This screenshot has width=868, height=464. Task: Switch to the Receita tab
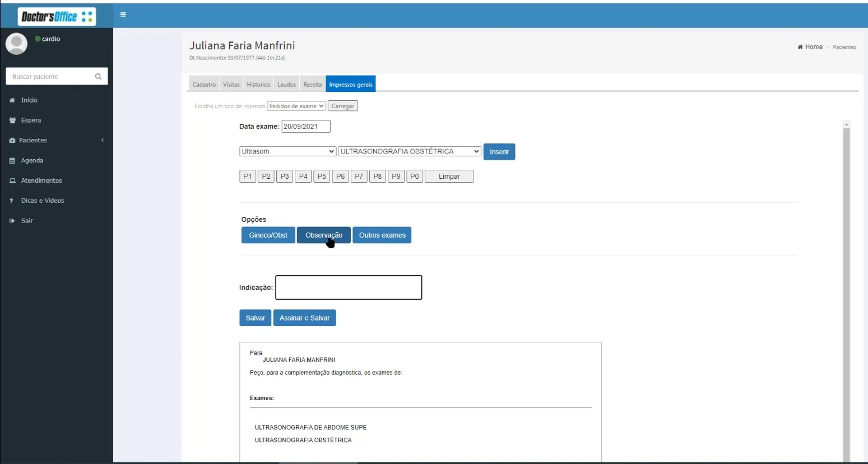(313, 85)
